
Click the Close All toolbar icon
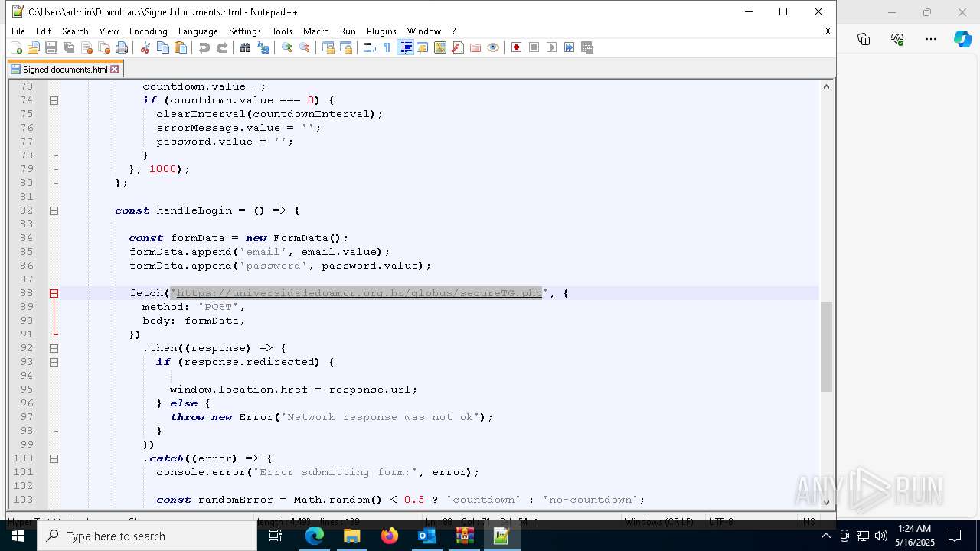[104, 47]
